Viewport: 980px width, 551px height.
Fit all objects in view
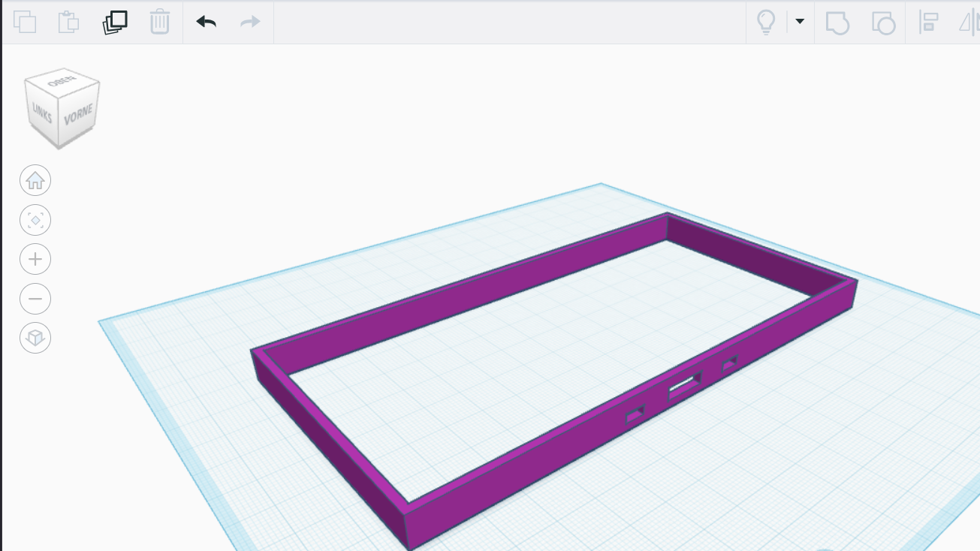tap(35, 220)
